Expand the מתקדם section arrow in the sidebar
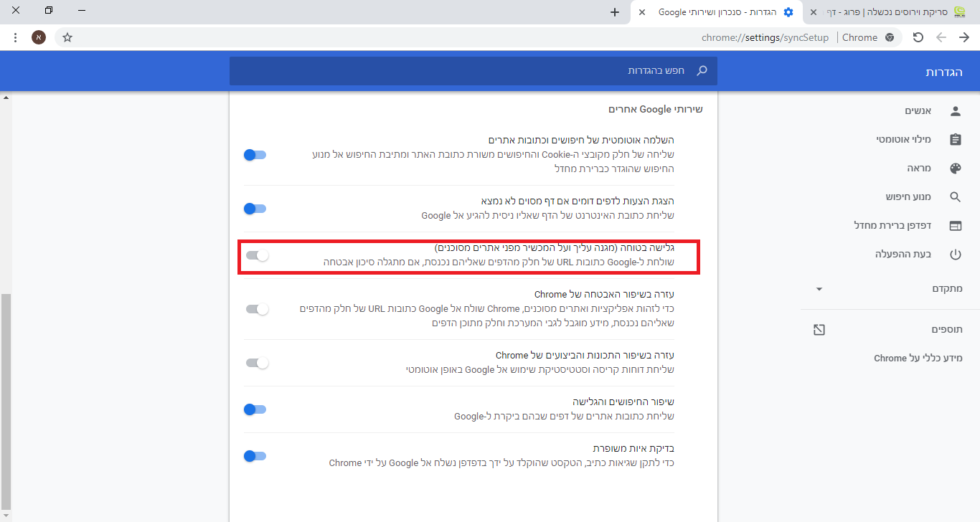This screenshot has height=522, width=980. click(819, 289)
